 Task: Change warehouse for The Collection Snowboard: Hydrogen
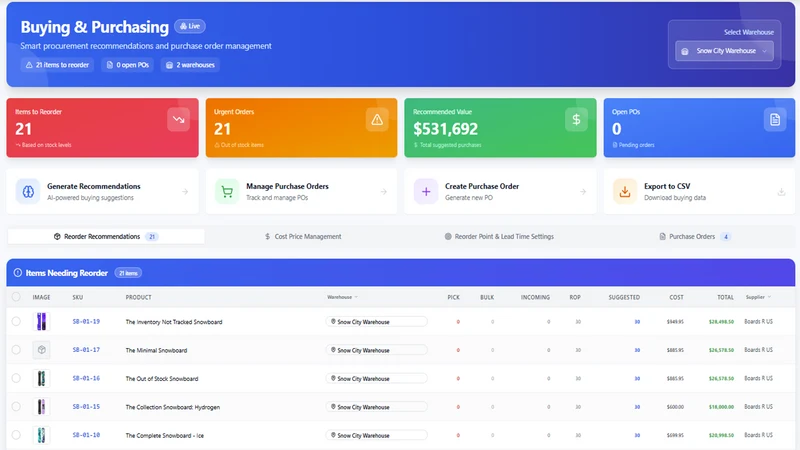point(377,407)
